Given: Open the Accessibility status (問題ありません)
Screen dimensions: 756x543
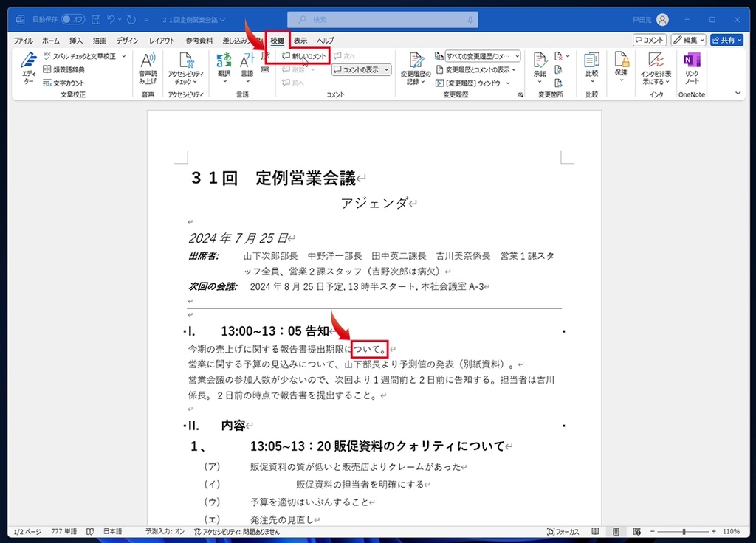Looking at the screenshot, I should click(x=237, y=531).
